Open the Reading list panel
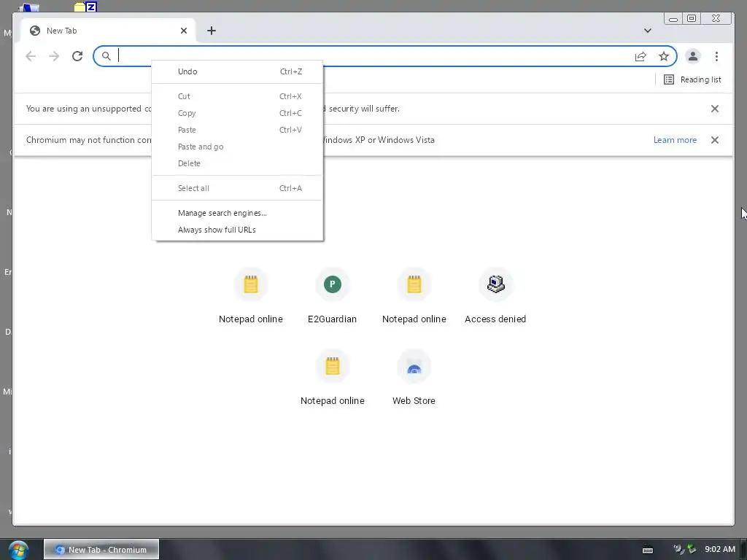 tap(692, 79)
